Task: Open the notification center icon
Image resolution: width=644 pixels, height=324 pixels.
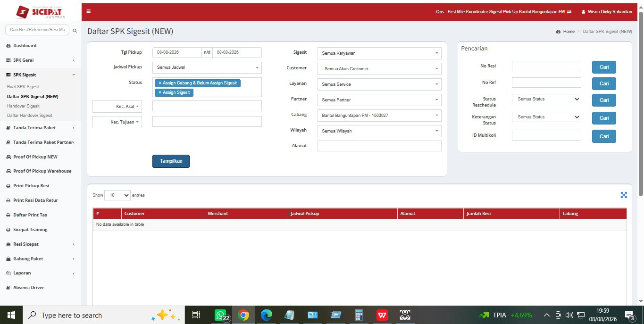Action: click(630, 315)
